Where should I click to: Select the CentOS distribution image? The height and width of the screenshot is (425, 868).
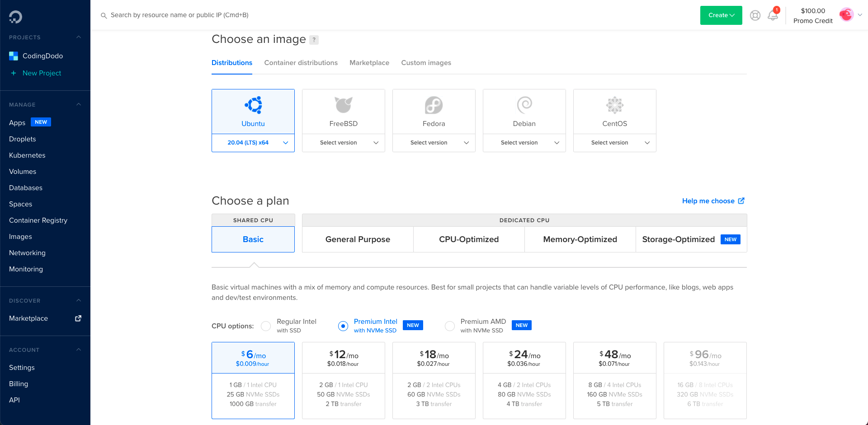tap(614, 111)
